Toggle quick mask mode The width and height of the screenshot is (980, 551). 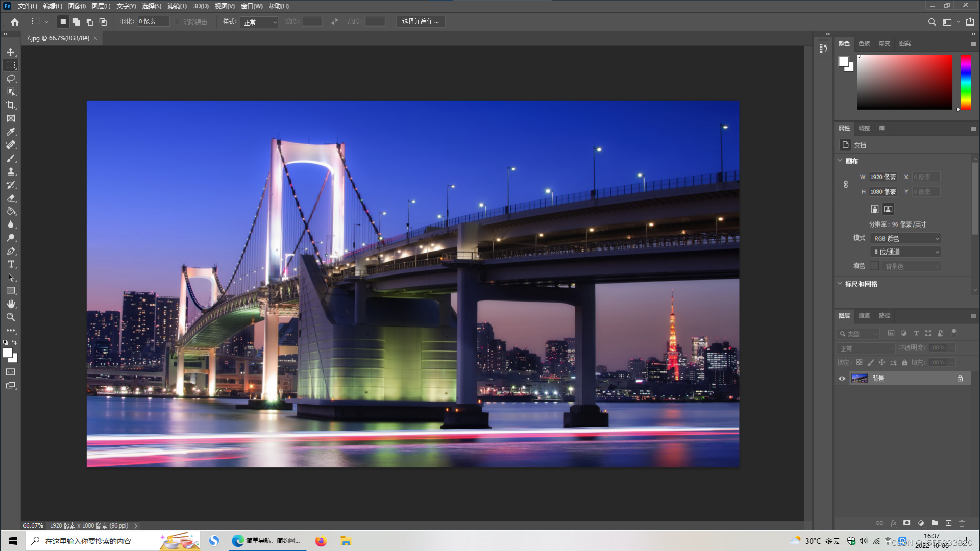pos(11,372)
